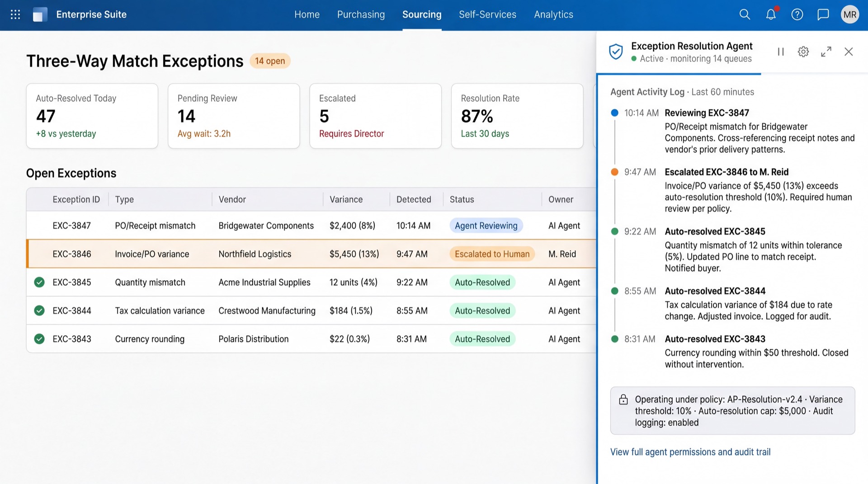Open the Auto-Resolved Today card
Screen dimensions: 868x484
pyautogui.click(x=92, y=116)
